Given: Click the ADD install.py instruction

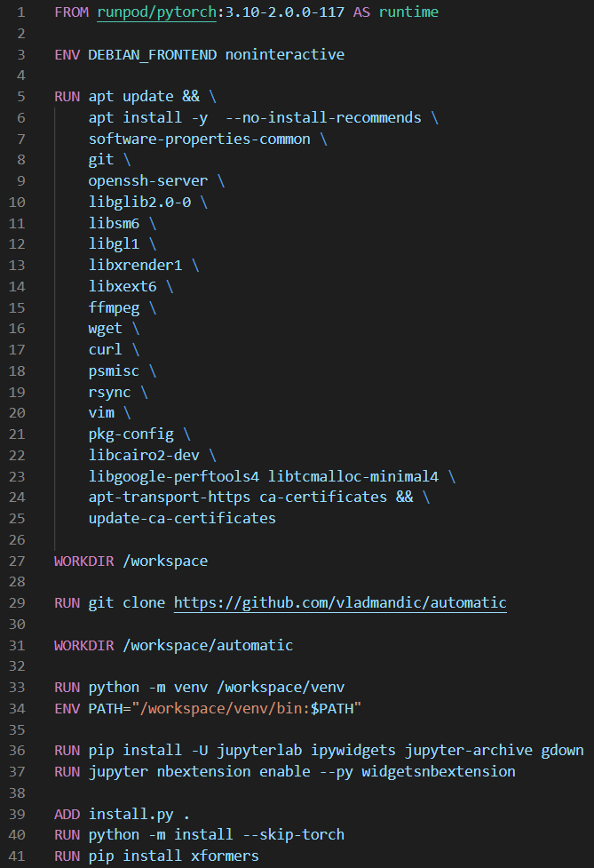Looking at the screenshot, I should click(x=123, y=815).
